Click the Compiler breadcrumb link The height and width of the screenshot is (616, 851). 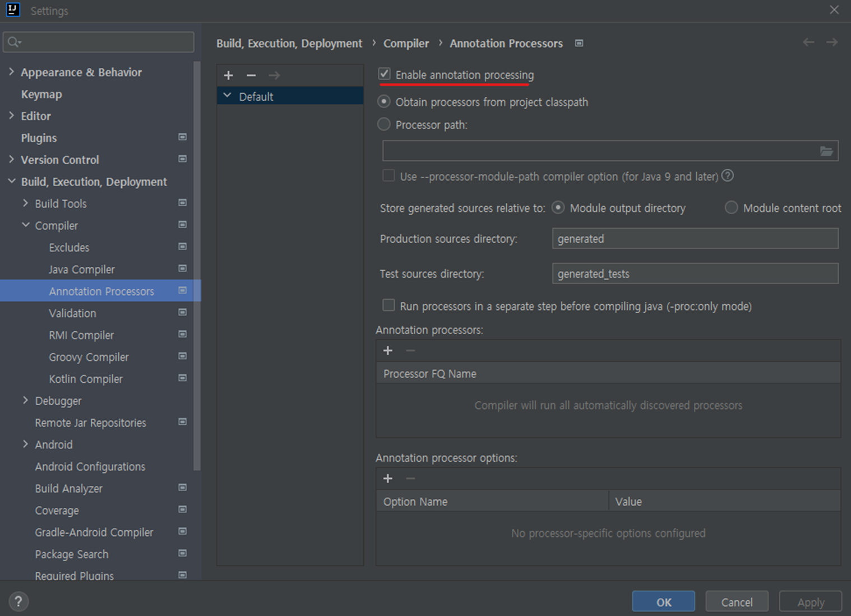coord(406,43)
